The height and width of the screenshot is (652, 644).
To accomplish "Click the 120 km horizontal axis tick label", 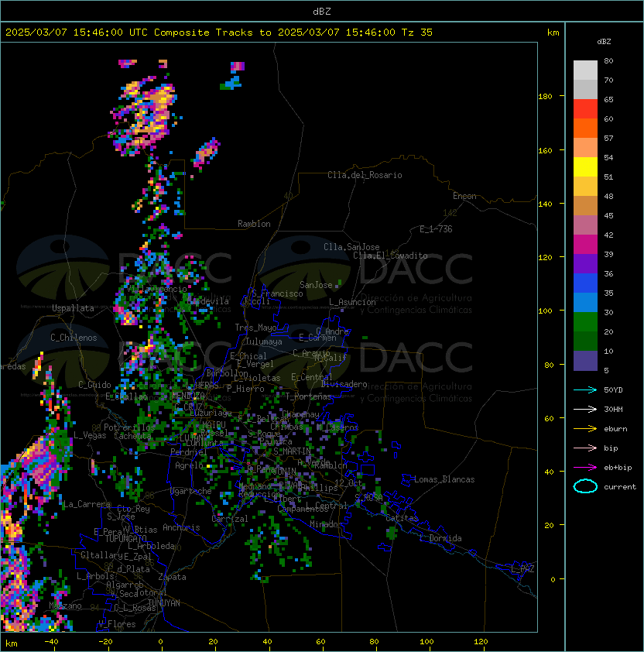I will pyautogui.click(x=481, y=642).
